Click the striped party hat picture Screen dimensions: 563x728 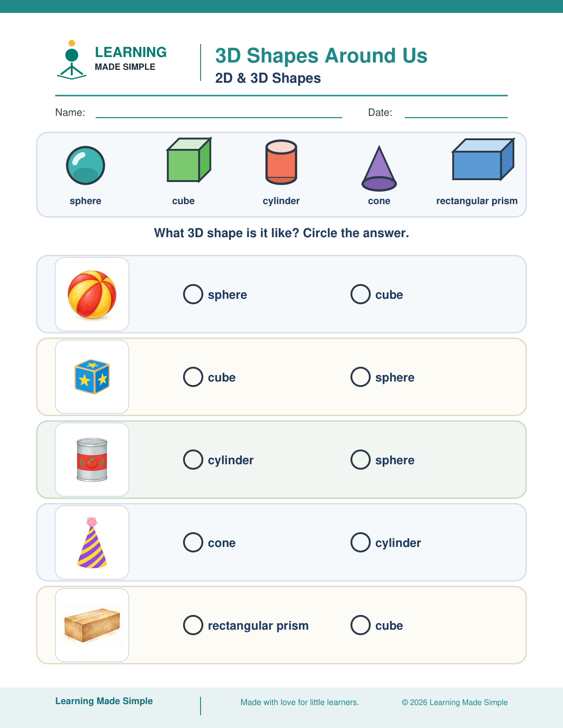(x=92, y=543)
